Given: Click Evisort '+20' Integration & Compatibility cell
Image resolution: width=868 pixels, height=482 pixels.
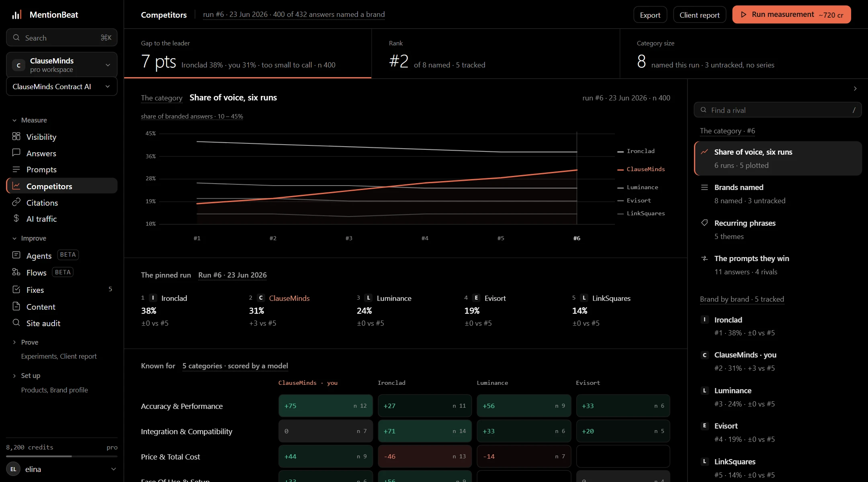Looking at the screenshot, I should [623, 431].
